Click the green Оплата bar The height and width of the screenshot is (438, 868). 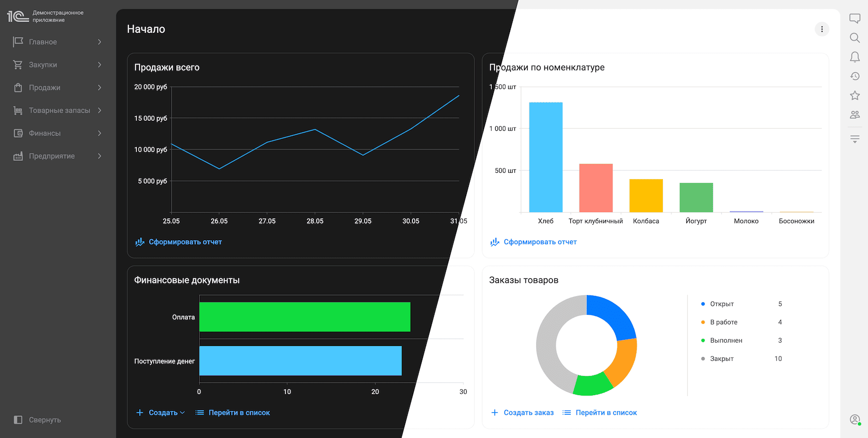(x=304, y=317)
